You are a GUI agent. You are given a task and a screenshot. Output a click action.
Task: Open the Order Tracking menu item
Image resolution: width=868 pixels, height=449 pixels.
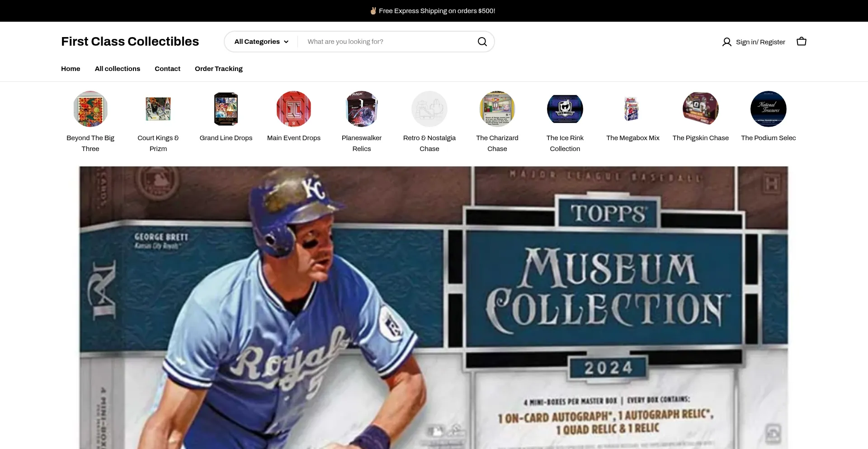coord(219,69)
